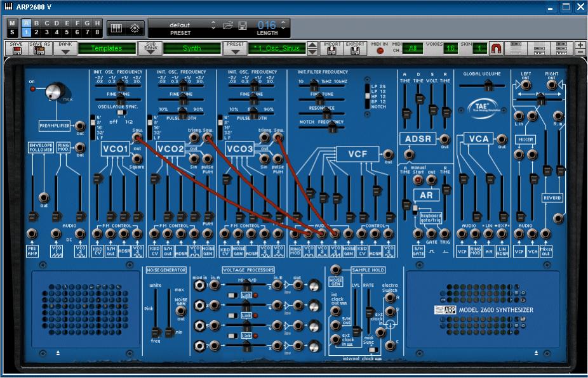Viewport: 588px width, 378px height.
Task: Open the VOICES 16 selector
Action: [x=450, y=48]
